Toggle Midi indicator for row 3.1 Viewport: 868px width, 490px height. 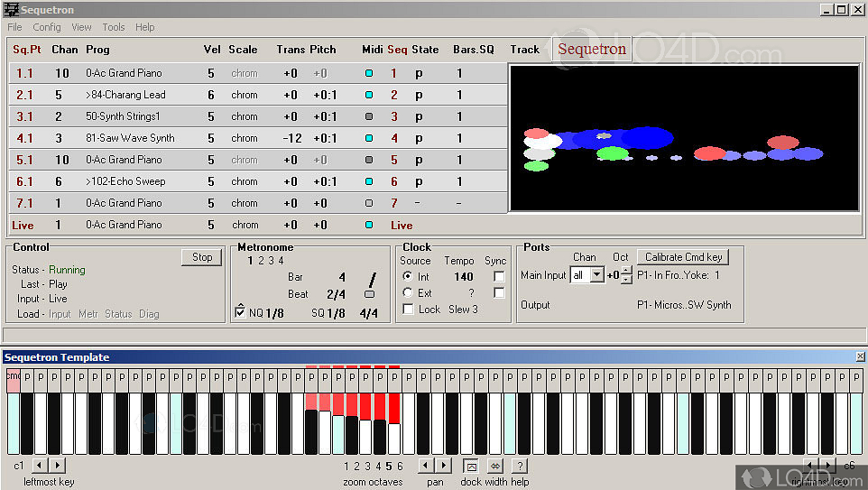(x=368, y=116)
